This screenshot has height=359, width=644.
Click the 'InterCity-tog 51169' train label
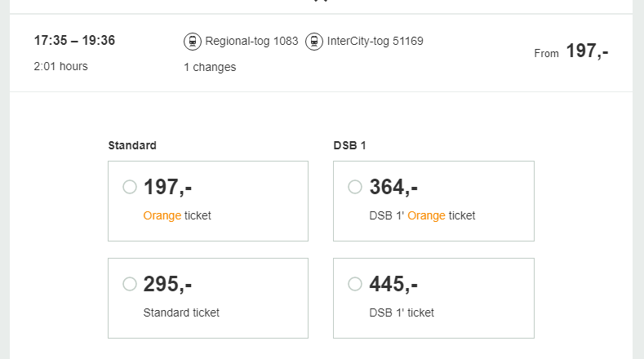pos(375,41)
